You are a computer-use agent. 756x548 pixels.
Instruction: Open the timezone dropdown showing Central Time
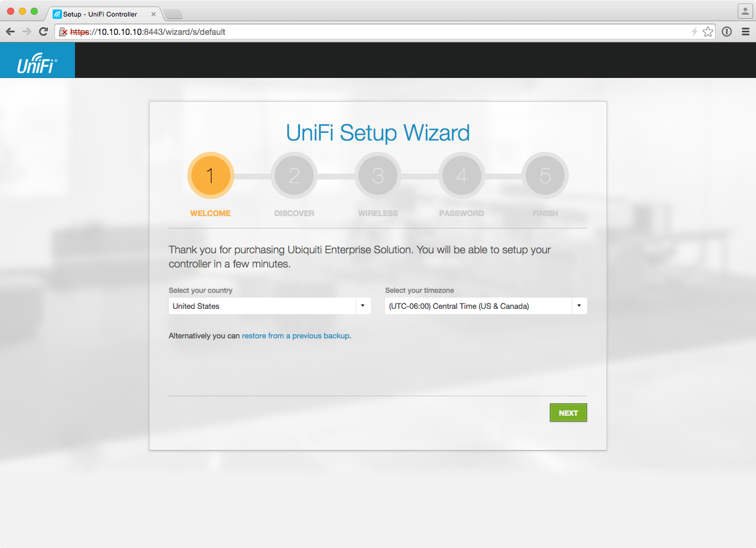pyautogui.click(x=478, y=306)
